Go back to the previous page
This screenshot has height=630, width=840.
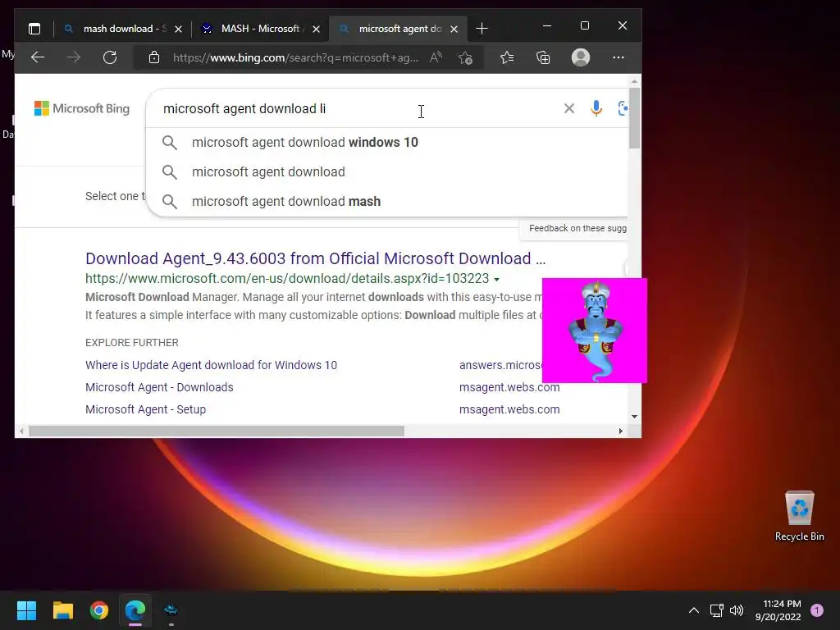[x=38, y=57]
